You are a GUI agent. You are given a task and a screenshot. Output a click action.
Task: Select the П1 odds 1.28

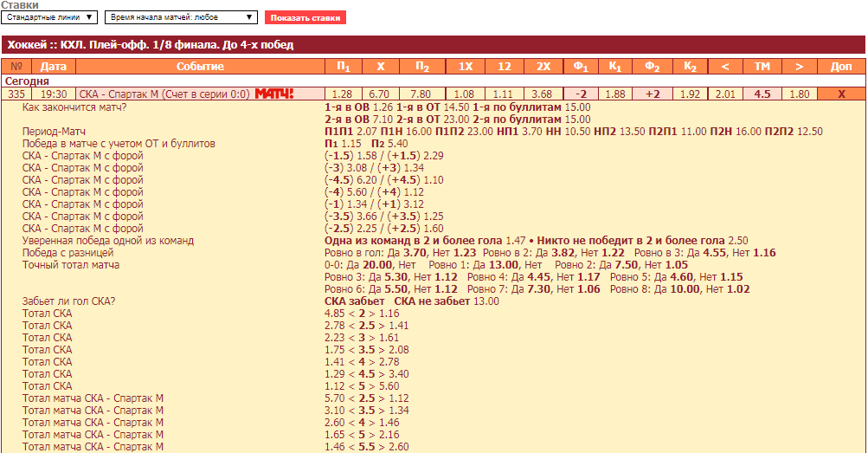coord(344,94)
